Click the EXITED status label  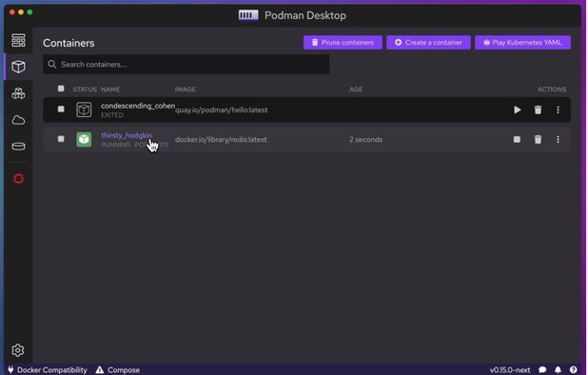click(111, 115)
